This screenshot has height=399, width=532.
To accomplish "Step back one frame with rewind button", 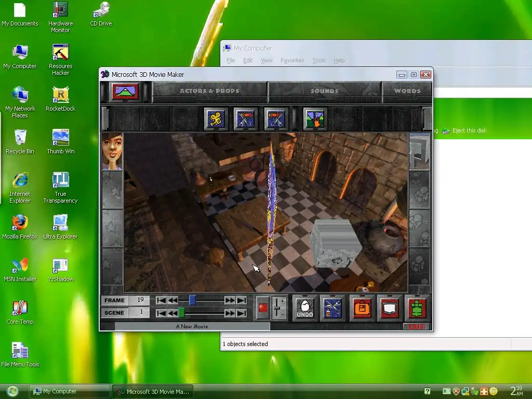I will click(172, 300).
